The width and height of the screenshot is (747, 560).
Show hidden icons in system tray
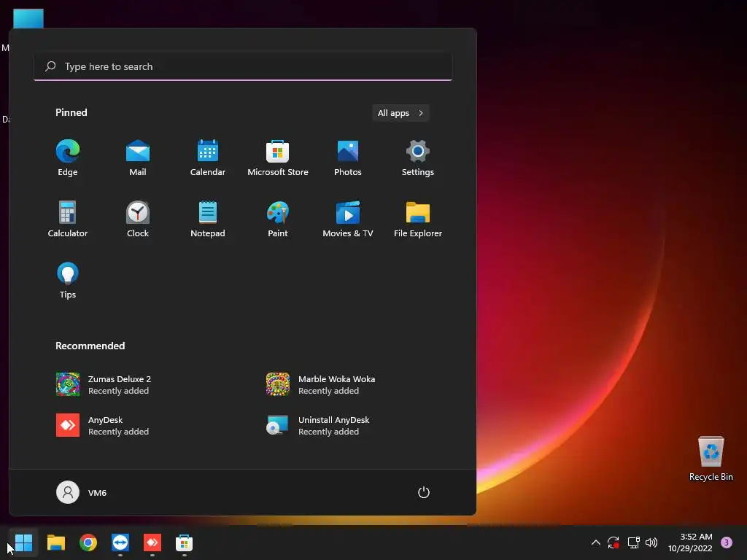pyautogui.click(x=595, y=542)
